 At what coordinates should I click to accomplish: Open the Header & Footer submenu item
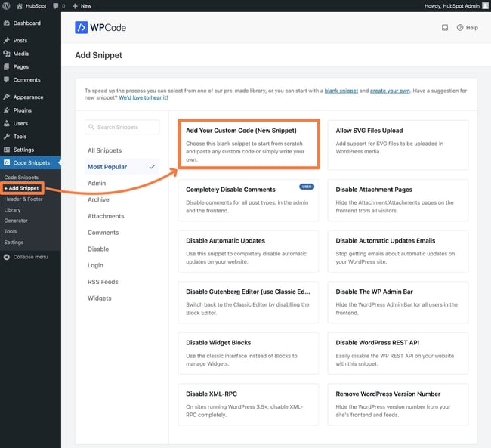pos(23,199)
